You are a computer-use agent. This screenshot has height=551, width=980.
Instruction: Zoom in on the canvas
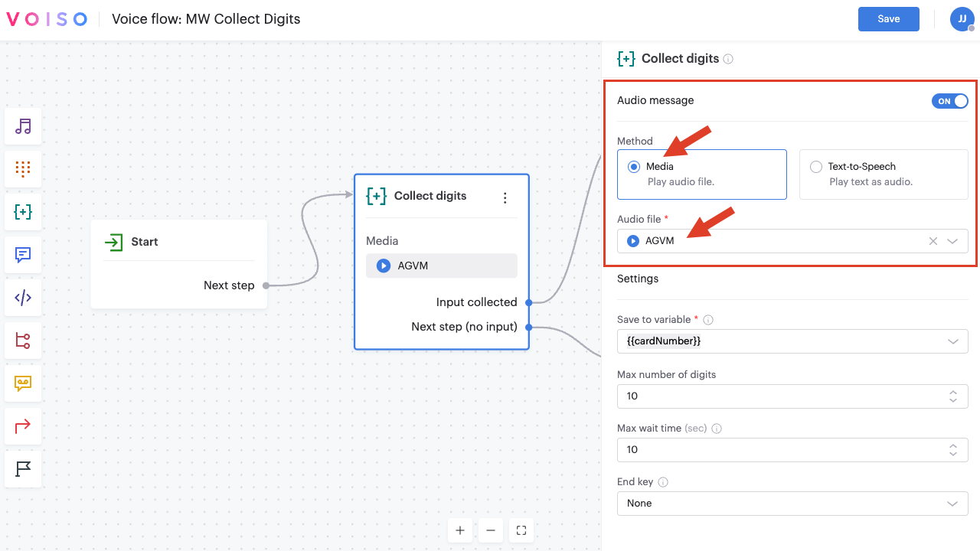pos(460,530)
